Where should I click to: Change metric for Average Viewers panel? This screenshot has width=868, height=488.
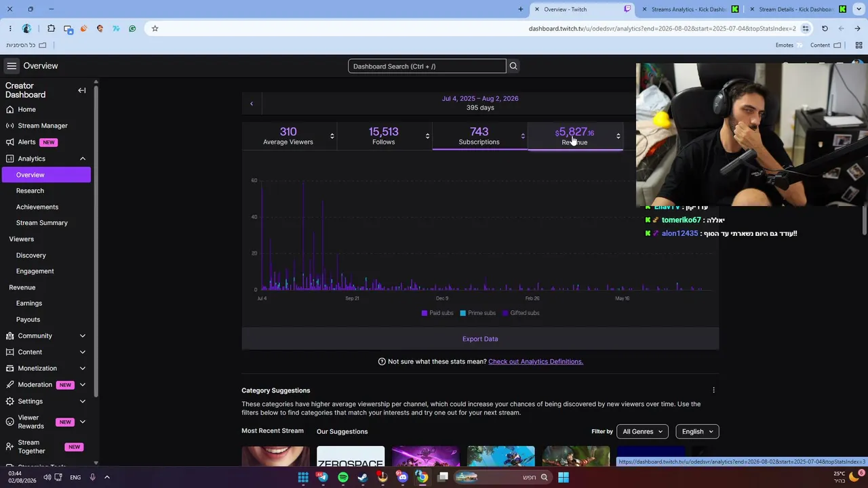(332, 136)
